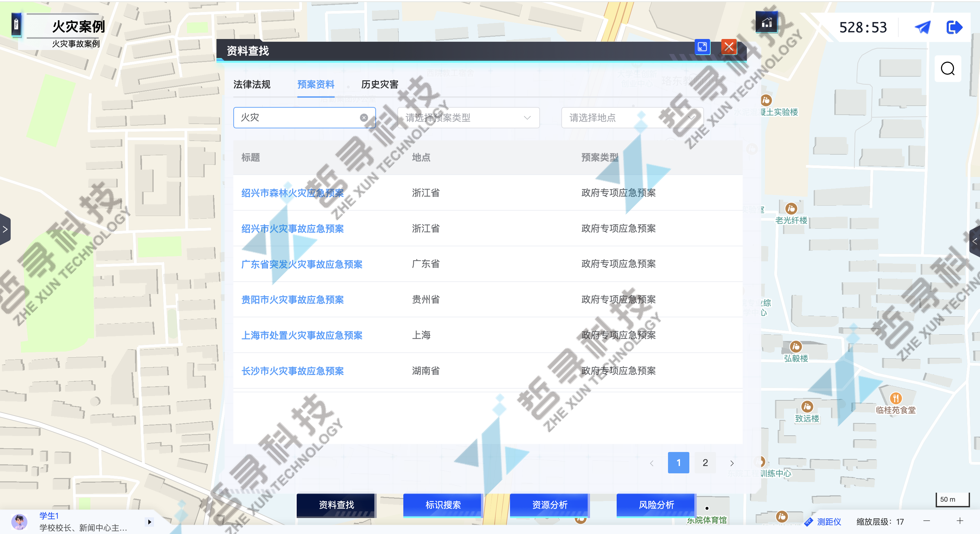Go to page 2 of results

click(705, 462)
